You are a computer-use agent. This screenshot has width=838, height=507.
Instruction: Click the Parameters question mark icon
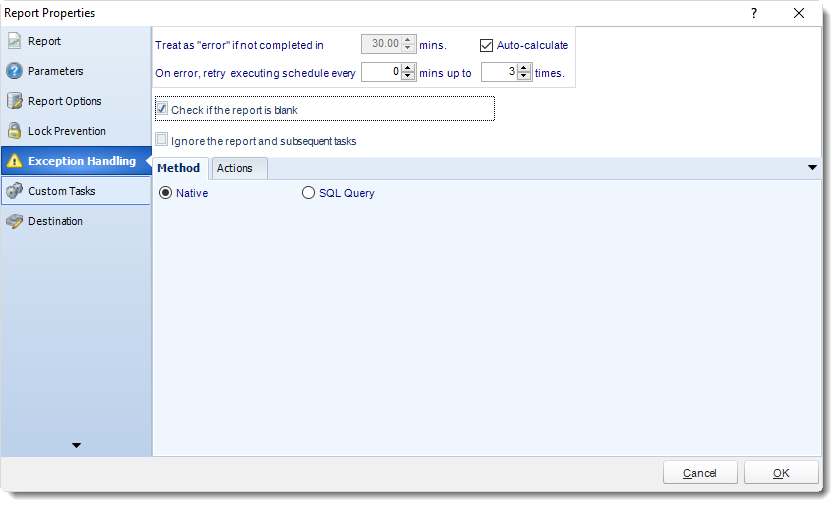point(14,71)
